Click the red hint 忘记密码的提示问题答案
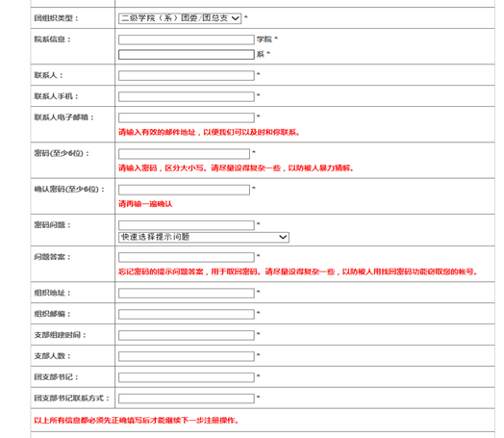The height and width of the screenshot is (438, 504). (x=297, y=271)
